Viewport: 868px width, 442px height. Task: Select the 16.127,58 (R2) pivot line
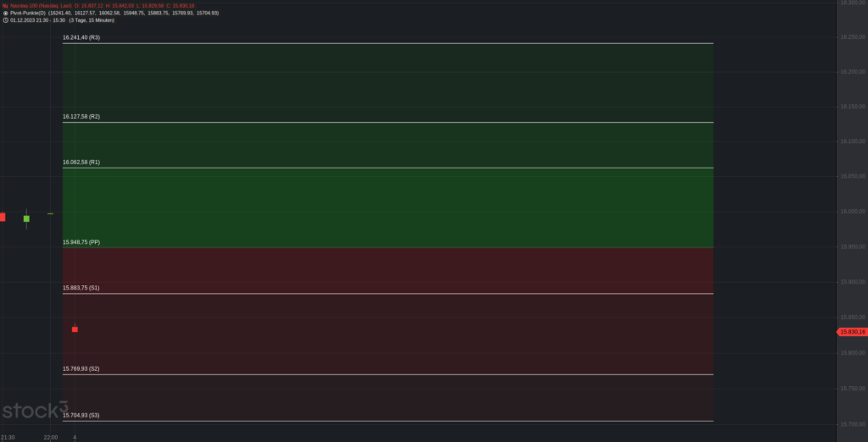click(x=387, y=122)
